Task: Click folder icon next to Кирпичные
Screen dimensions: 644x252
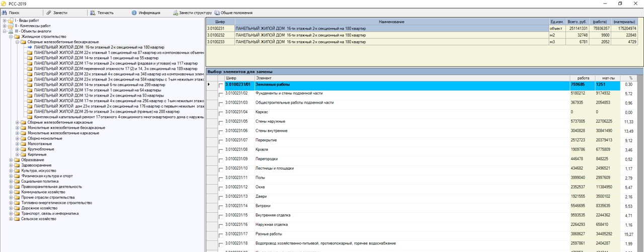Action: [x=23, y=154]
